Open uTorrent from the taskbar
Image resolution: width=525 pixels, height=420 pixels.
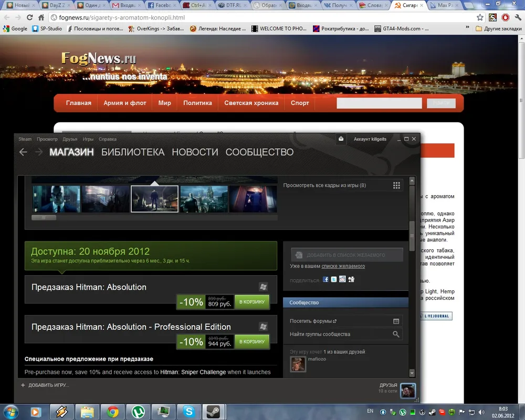pos(138,412)
